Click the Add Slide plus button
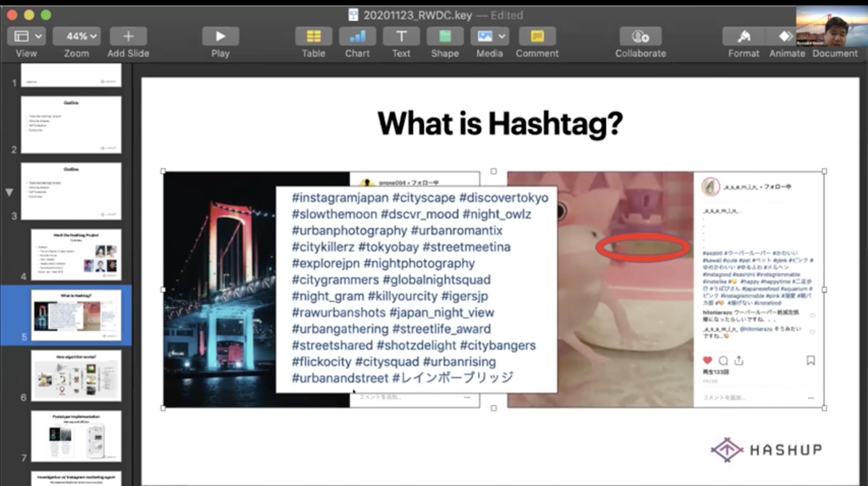Screen dimensions: 868x486 point(128,37)
